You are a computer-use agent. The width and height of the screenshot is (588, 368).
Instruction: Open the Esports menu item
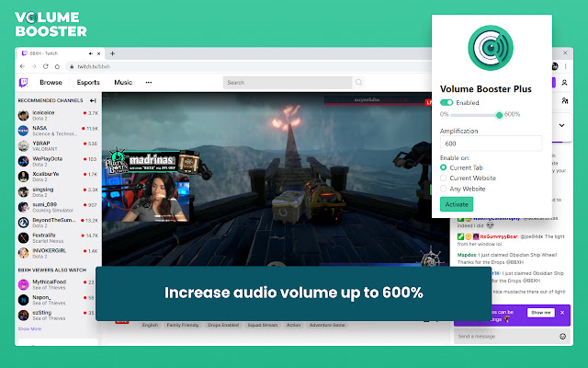(88, 82)
